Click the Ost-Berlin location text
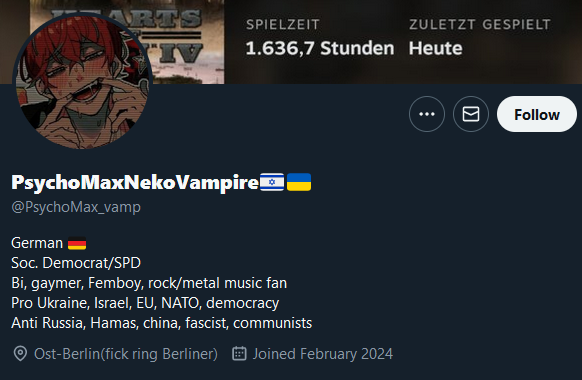582x380 pixels. pyautogui.click(x=126, y=354)
